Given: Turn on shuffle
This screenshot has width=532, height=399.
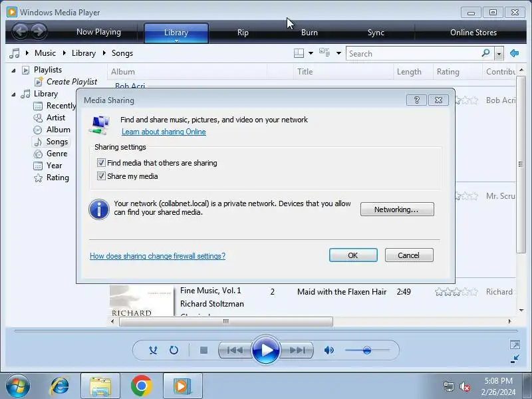Looking at the screenshot, I should click(x=153, y=350).
